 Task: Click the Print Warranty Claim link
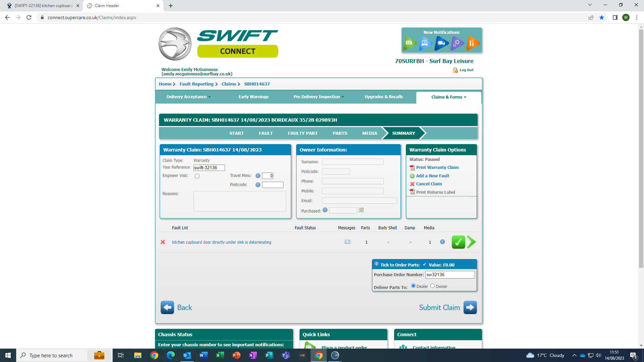point(437,168)
